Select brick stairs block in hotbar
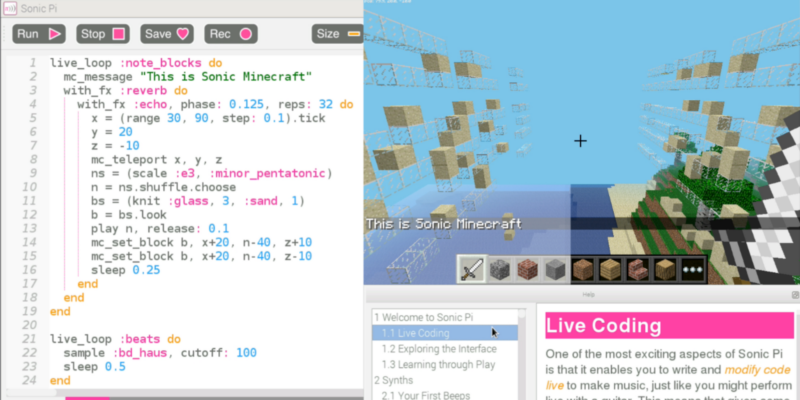 tap(638, 269)
